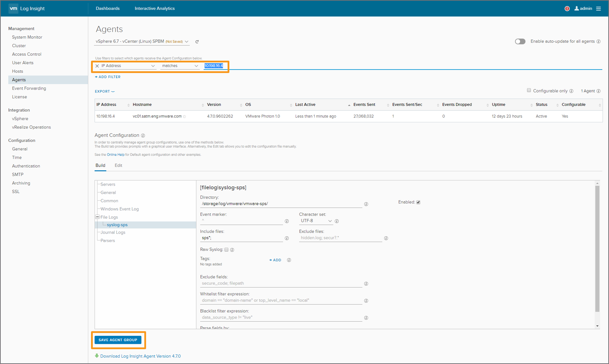Screen dimensions: 609x364
Task: Show info for auto-update all agents
Action: [598, 42]
